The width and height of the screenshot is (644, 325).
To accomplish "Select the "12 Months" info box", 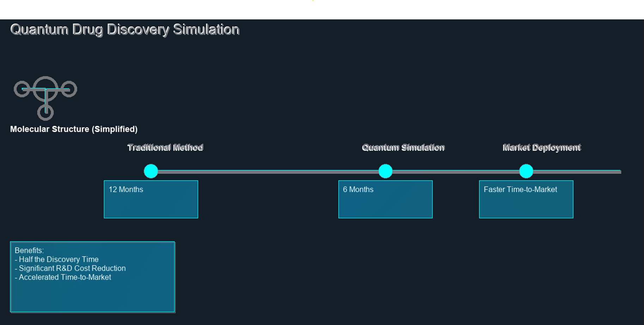I will pyautogui.click(x=151, y=200).
